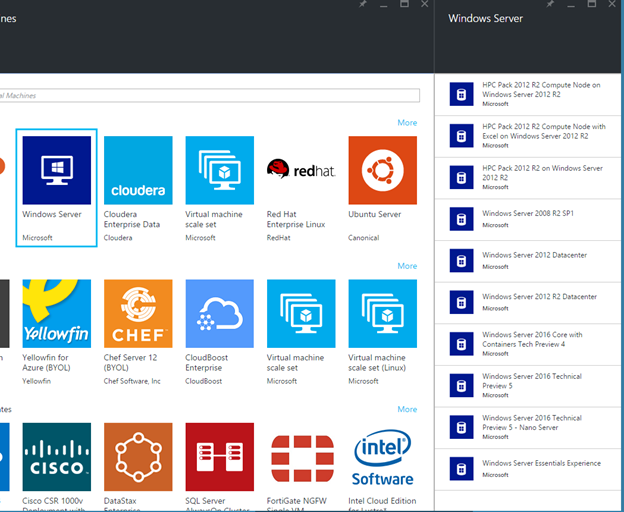This screenshot has height=512, width=624.
Task: Click the More link above Intel Software tile
Action: pyautogui.click(x=406, y=409)
